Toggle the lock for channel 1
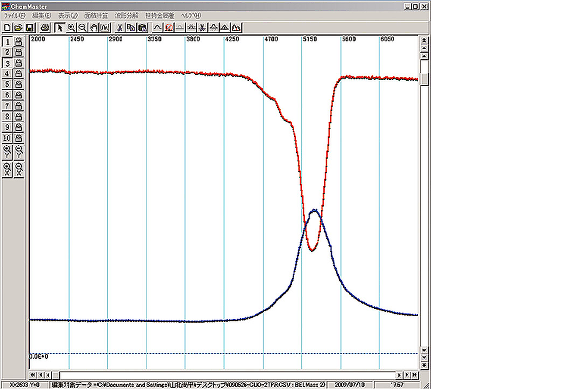The width and height of the screenshot is (588, 389). click(19, 41)
